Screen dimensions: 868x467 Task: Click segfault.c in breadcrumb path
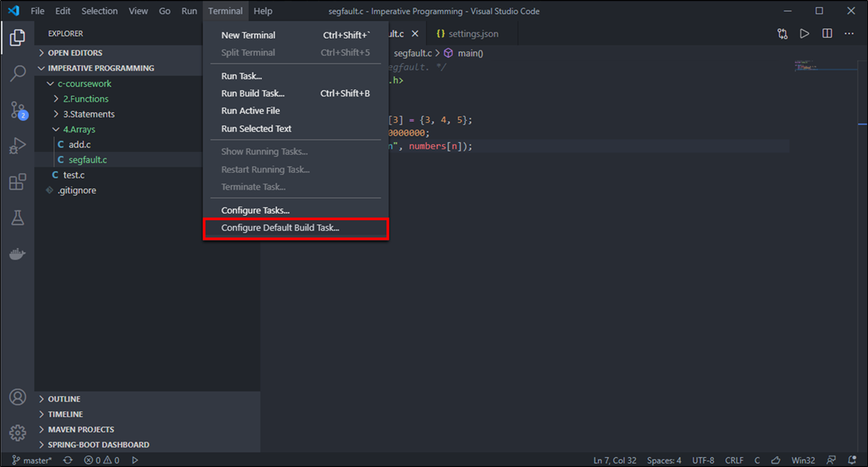point(413,53)
